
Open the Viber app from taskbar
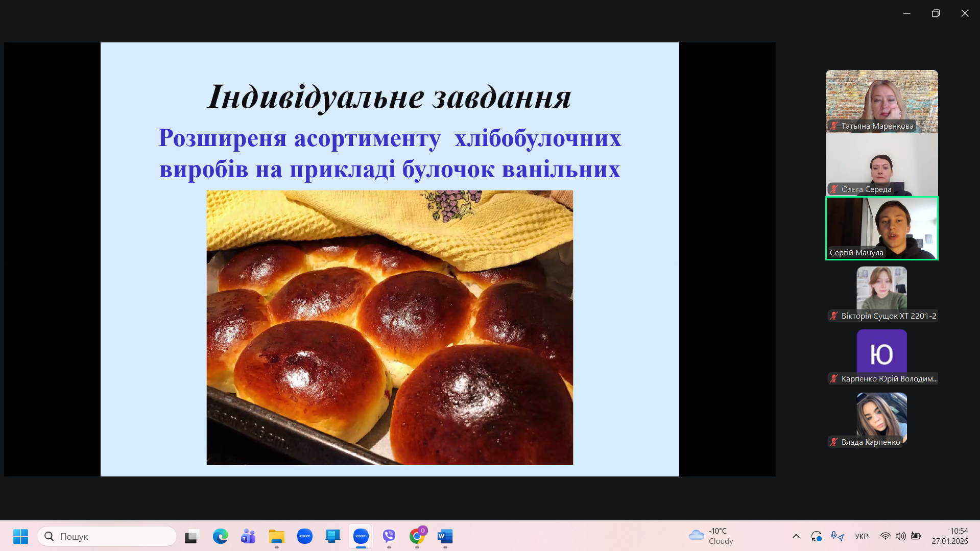coord(389,536)
